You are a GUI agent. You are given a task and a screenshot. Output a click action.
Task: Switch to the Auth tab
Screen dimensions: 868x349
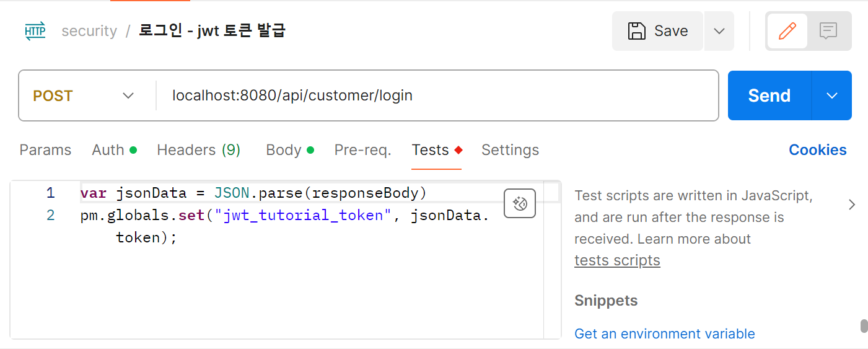(108, 150)
